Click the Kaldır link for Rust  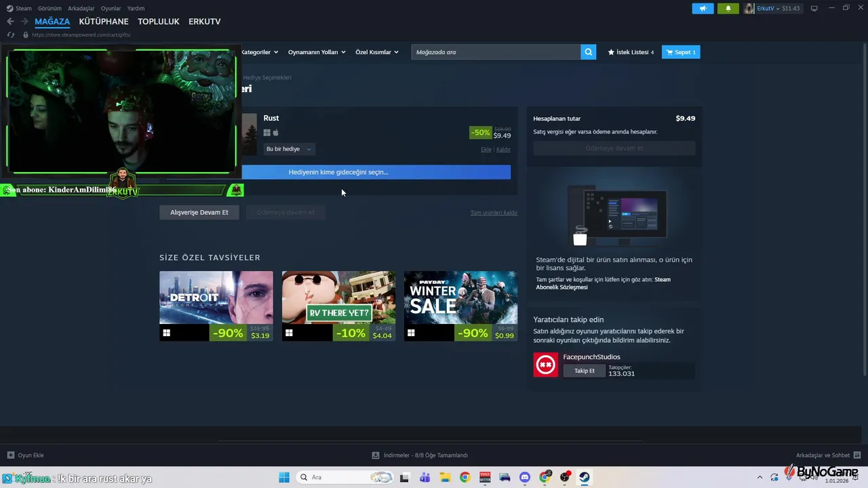(x=503, y=149)
